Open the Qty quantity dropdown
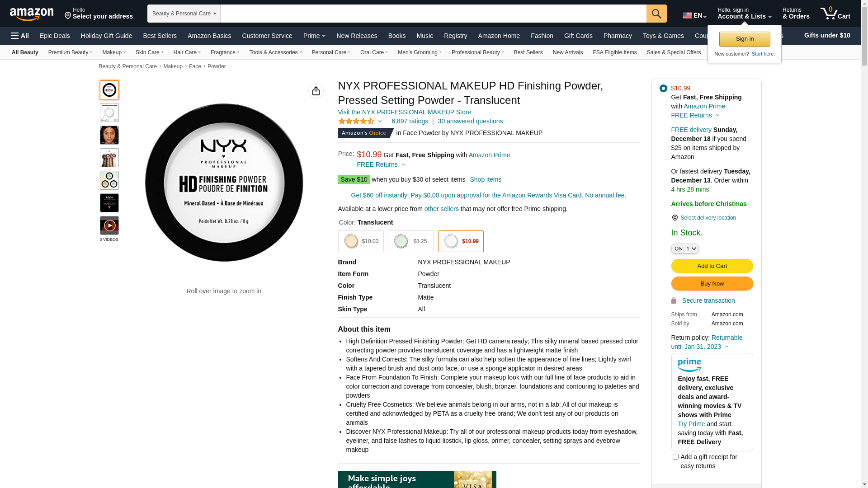This screenshot has width=868, height=488. [x=685, y=249]
